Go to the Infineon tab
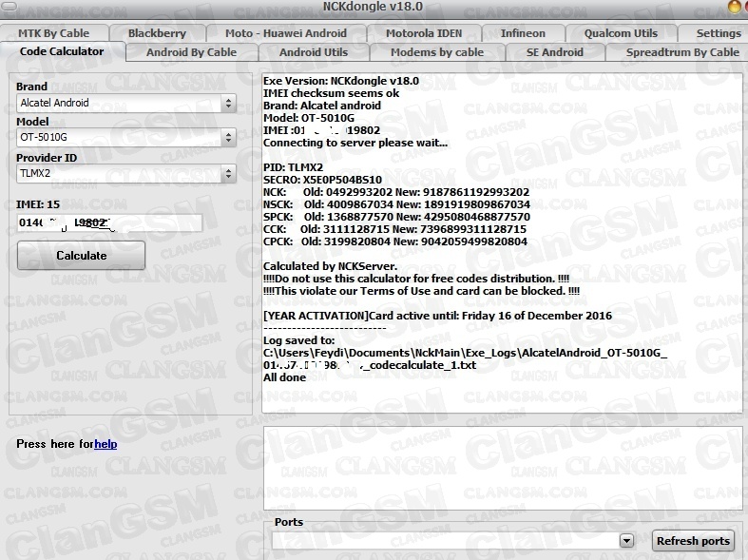Viewport: 748px width, 560px height. click(523, 33)
